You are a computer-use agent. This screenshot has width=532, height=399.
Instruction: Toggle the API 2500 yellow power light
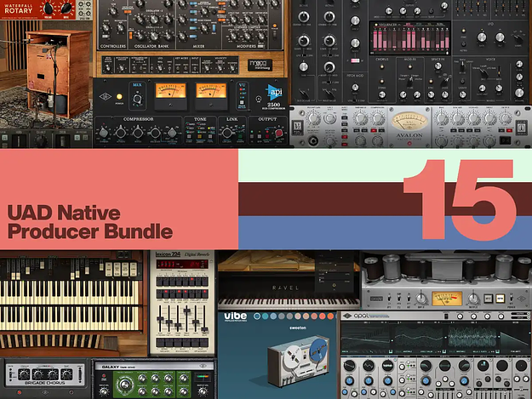[x=119, y=97]
